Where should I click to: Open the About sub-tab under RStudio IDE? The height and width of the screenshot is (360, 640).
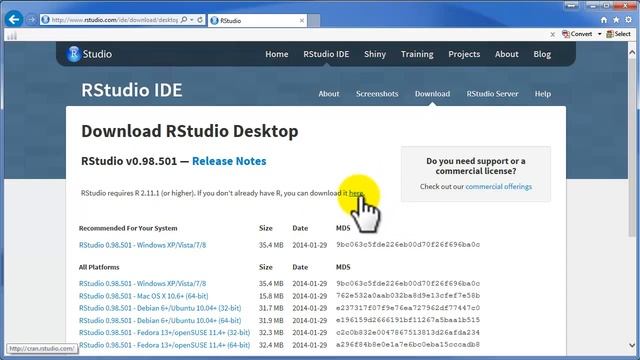pyautogui.click(x=329, y=93)
